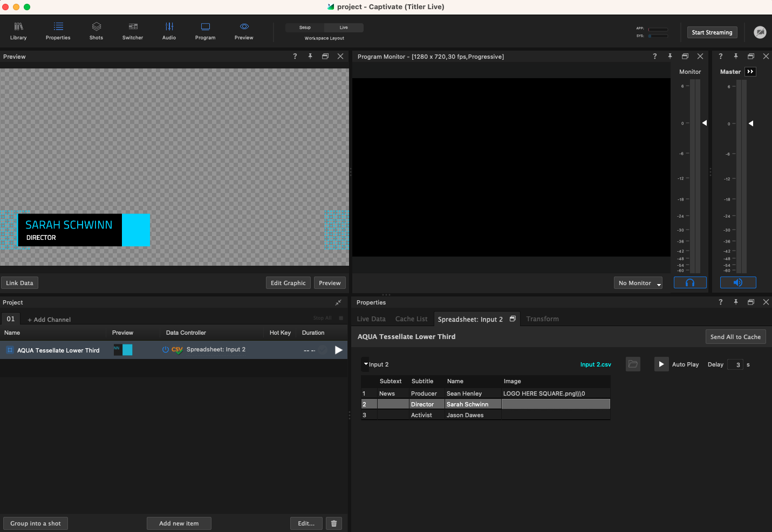
Task: Expand the Master panel arrows button
Action: click(x=750, y=72)
